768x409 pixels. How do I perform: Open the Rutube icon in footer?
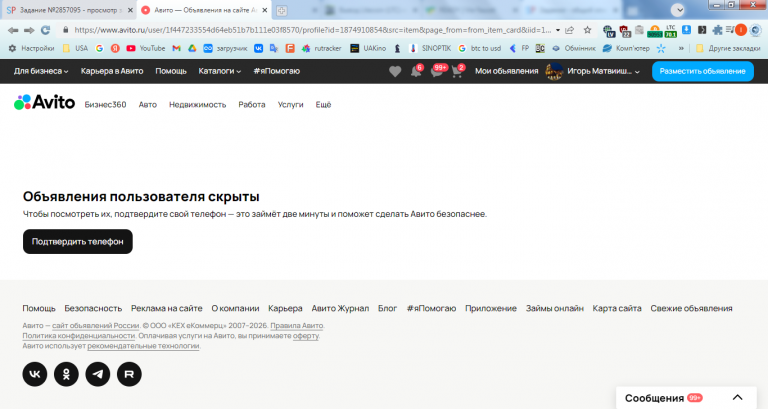tap(129, 374)
